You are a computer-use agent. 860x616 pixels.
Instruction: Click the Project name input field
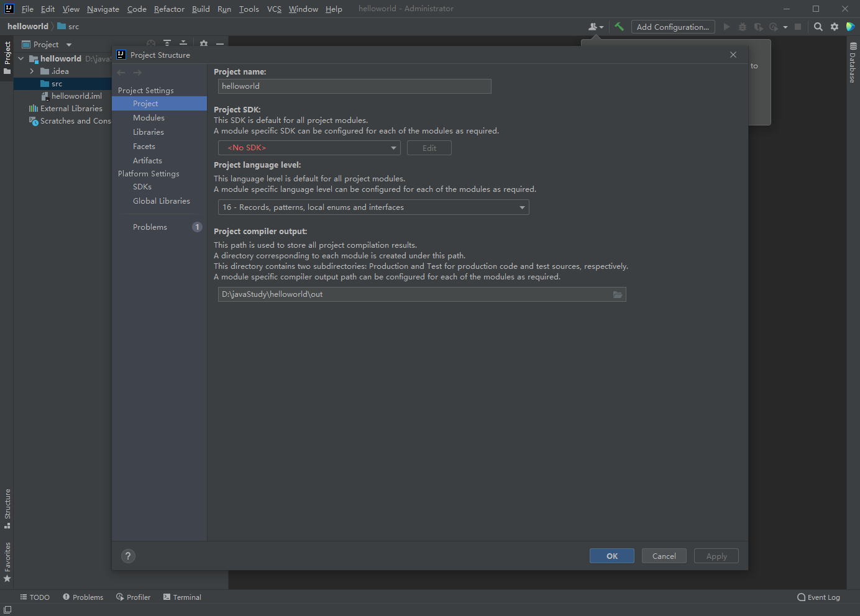pos(355,86)
